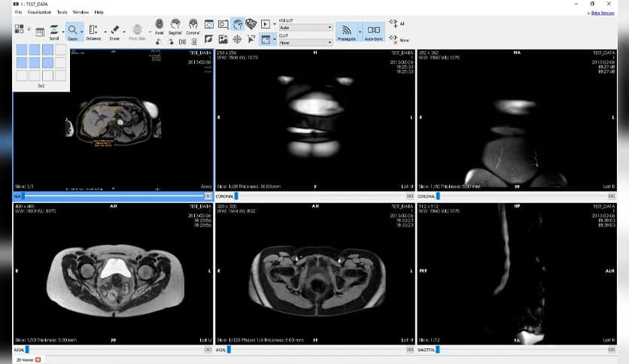The width and height of the screenshot is (629, 364).
Task: Open the File menu
Action: point(19,12)
